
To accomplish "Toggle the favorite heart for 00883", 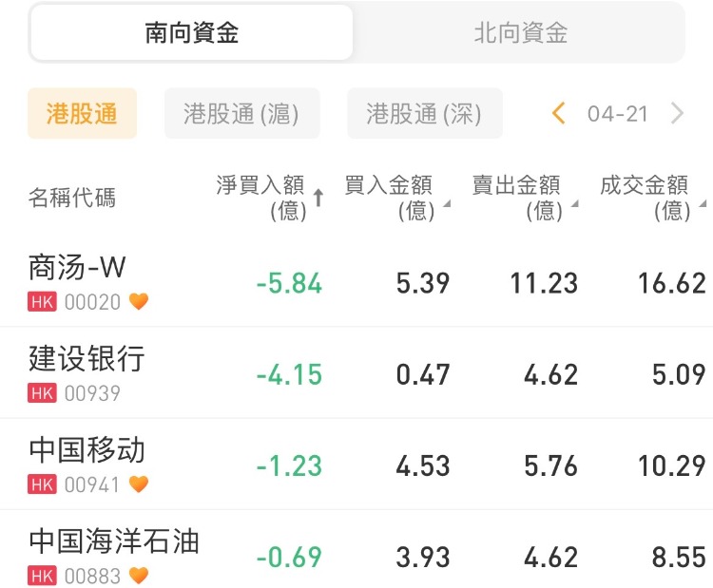I will click(x=139, y=576).
